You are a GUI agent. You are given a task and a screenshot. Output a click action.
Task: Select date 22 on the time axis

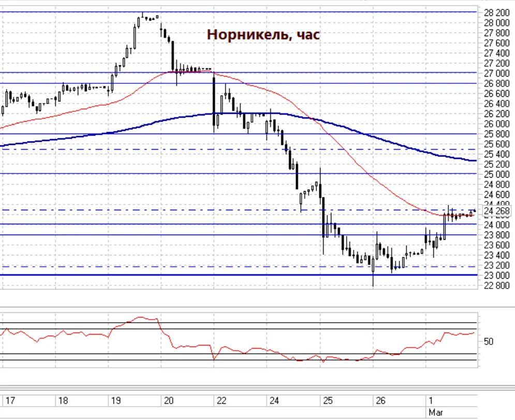coord(222,401)
